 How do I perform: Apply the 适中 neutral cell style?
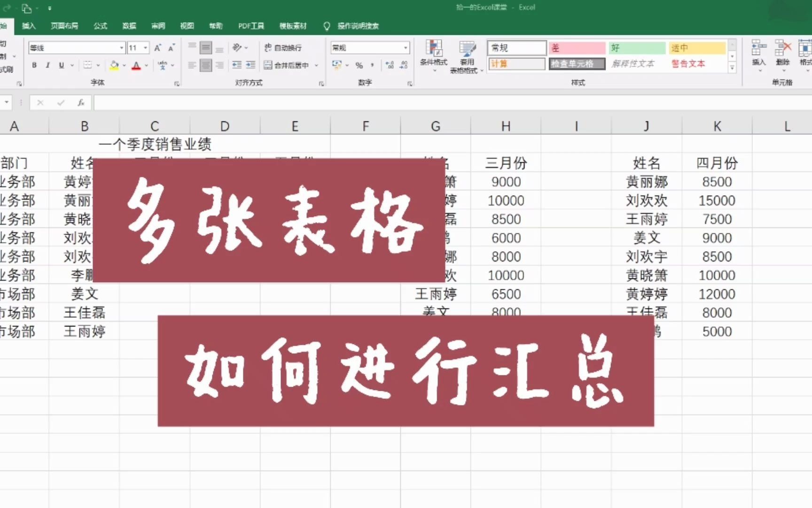[697, 48]
